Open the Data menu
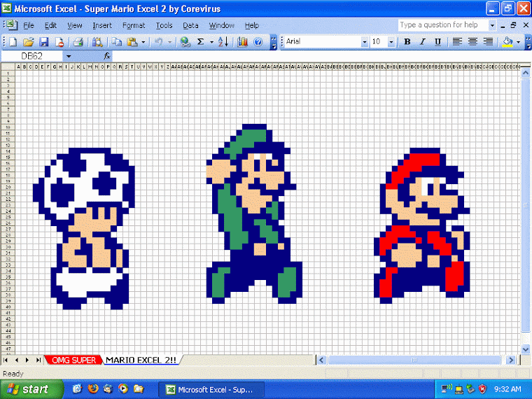 tap(190, 25)
